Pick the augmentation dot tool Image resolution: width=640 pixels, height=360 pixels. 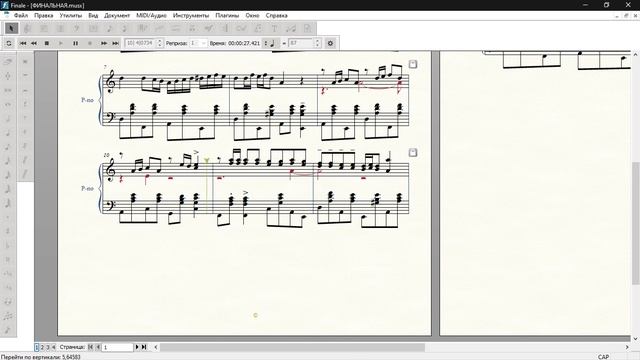tap(8, 217)
